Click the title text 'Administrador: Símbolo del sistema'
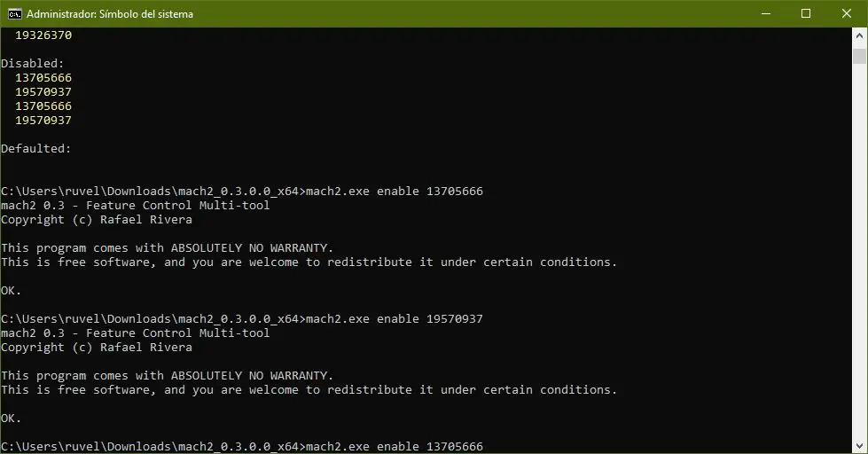Screen dimensions: 868x454 [110, 14]
